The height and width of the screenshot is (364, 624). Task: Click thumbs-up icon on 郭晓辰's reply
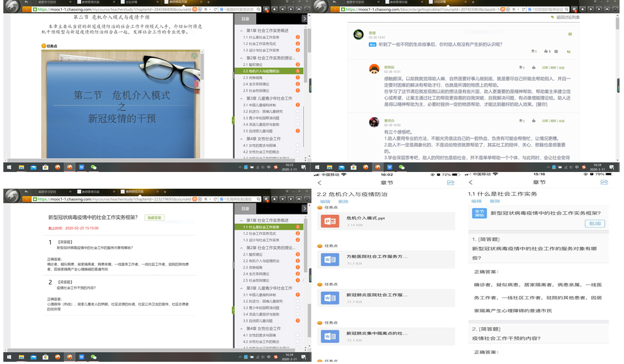(534, 67)
